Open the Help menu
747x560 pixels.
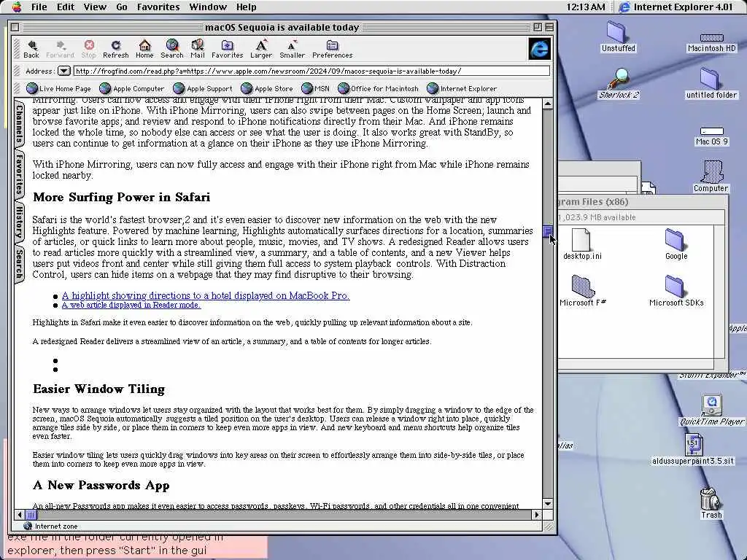247,7
